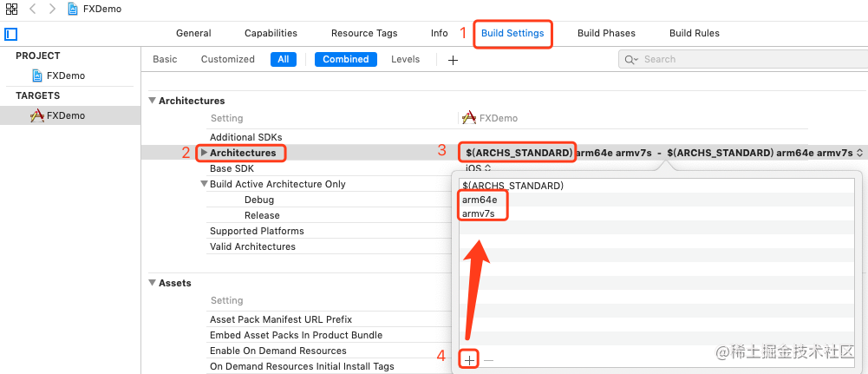868x374 pixels.
Task: Remove selected value with popup minus button
Action: 488,361
